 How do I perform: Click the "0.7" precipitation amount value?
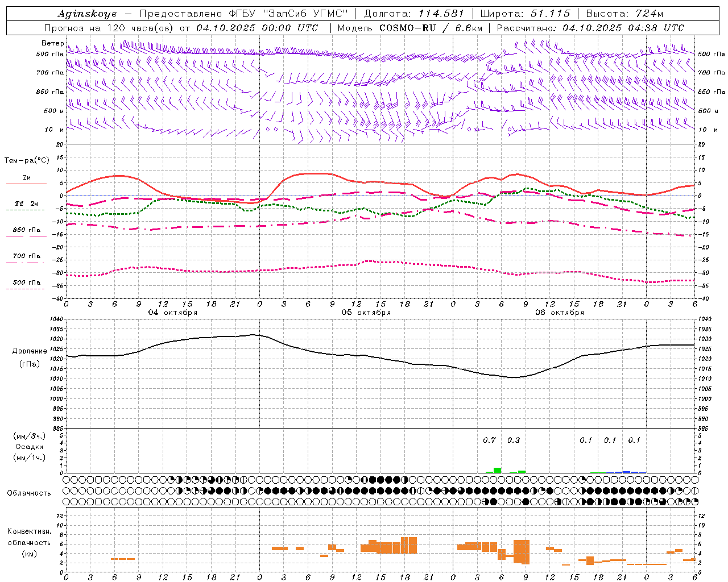(489, 440)
